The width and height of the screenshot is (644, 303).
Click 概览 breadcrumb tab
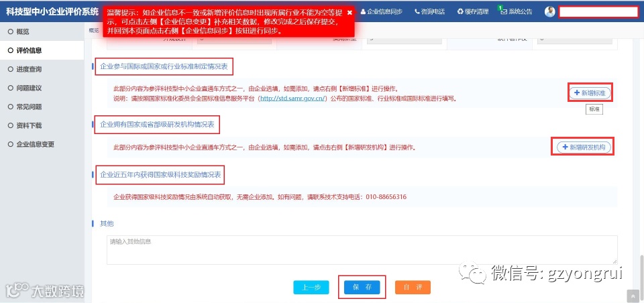pyautogui.click(x=94, y=30)
